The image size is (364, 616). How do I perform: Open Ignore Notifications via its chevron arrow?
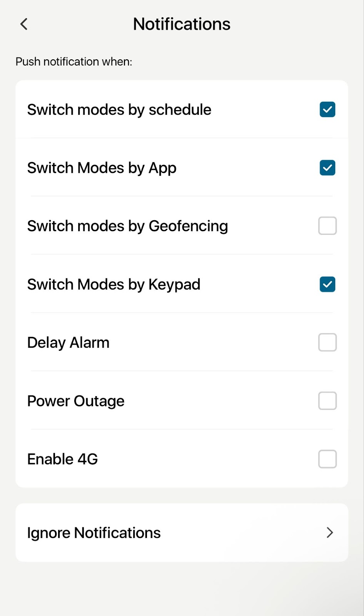(x=329, y=532)
